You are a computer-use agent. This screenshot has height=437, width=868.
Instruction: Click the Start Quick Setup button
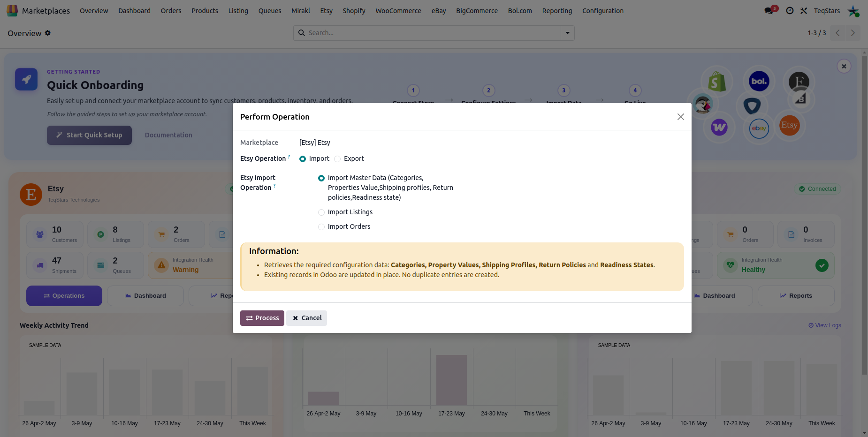point(89,135)
